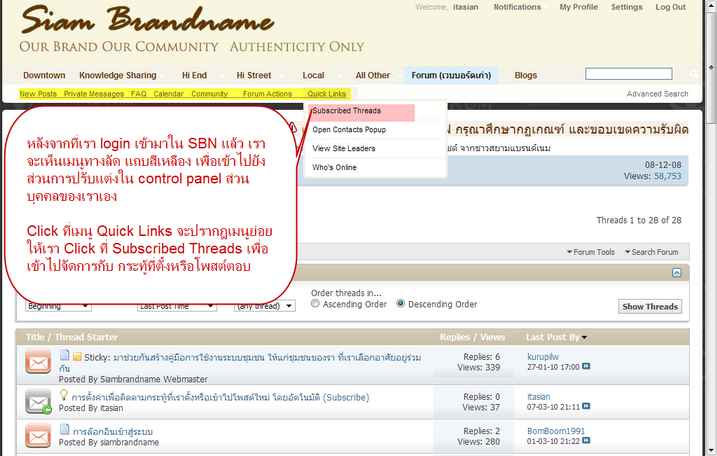Open the Advanced Search link

[657, 94]
